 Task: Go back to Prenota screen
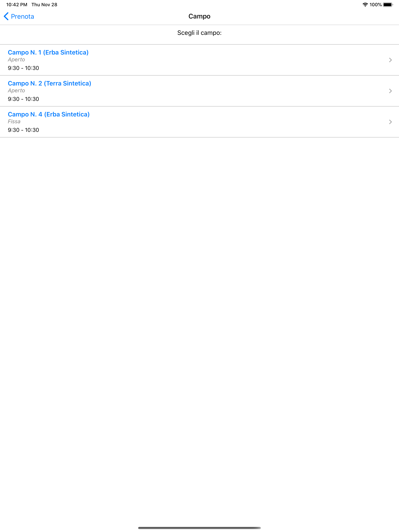coord(19,16)
